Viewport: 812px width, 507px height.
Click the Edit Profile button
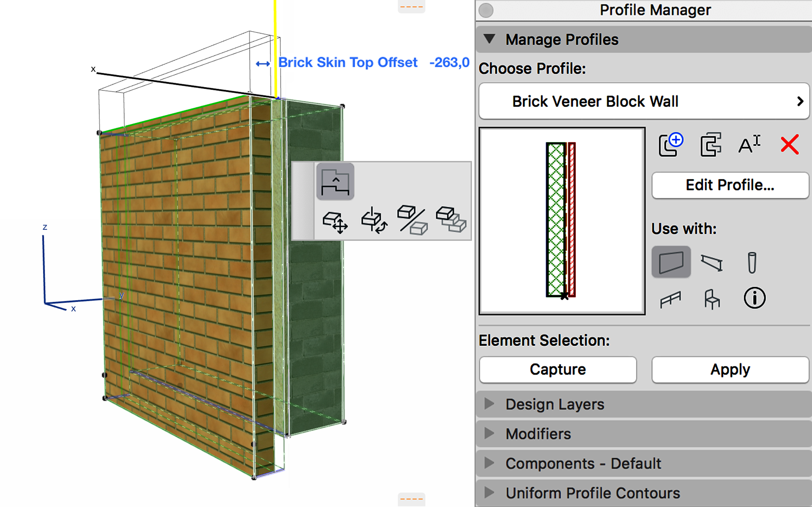(x=730, y=185)
